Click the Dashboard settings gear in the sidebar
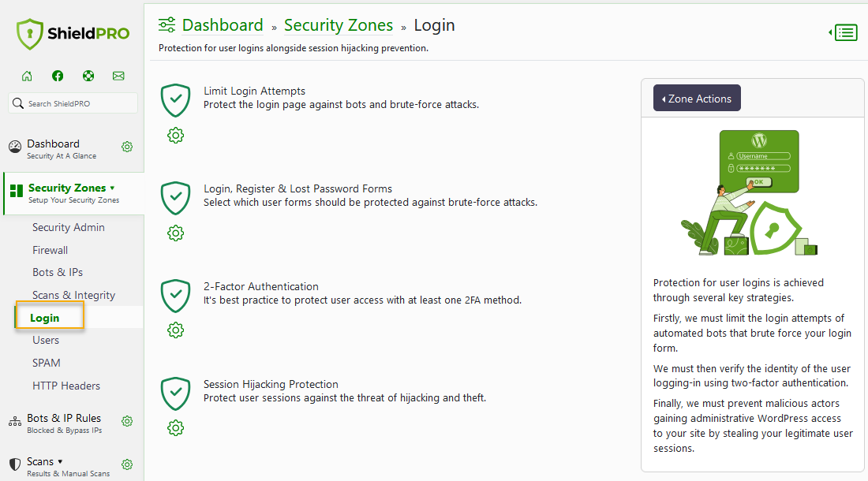The width and height of the screenshot is (868, 481). click(x=127, y=147)
